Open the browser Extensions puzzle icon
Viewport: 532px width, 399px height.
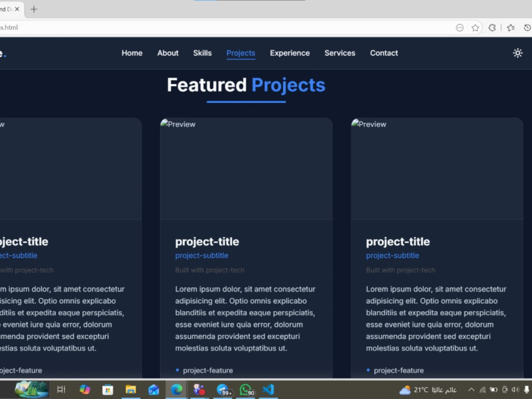[x=492, y=28]
